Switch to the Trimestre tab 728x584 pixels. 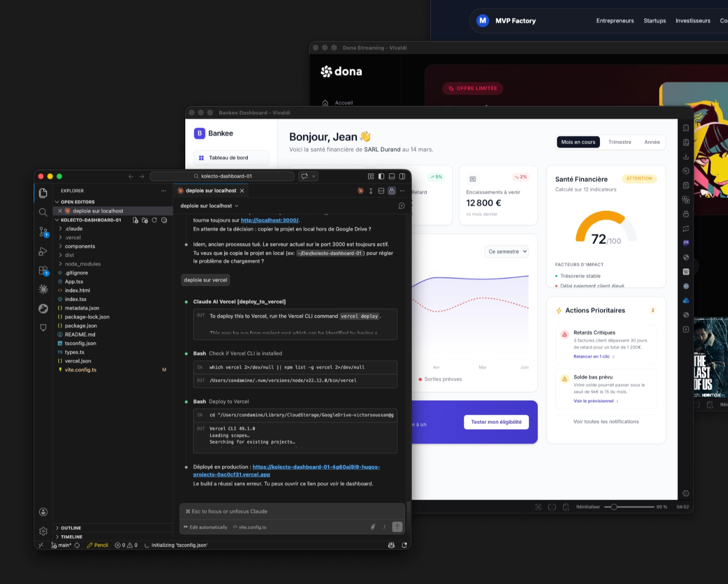619,142
